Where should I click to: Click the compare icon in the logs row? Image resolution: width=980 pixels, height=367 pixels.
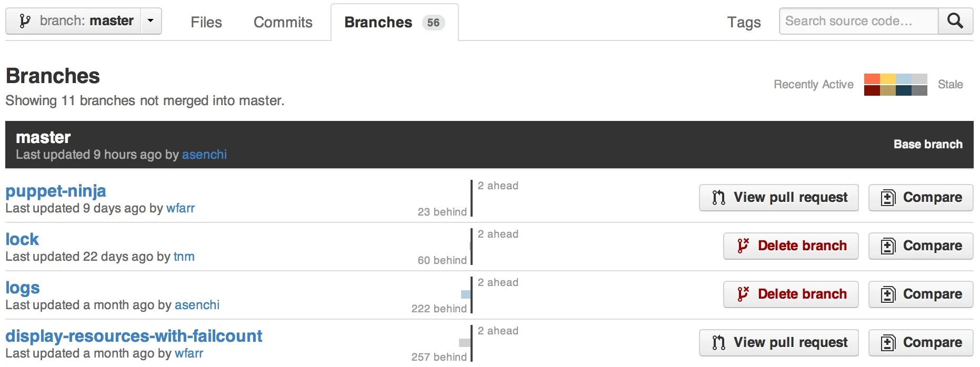coord(888,294)
